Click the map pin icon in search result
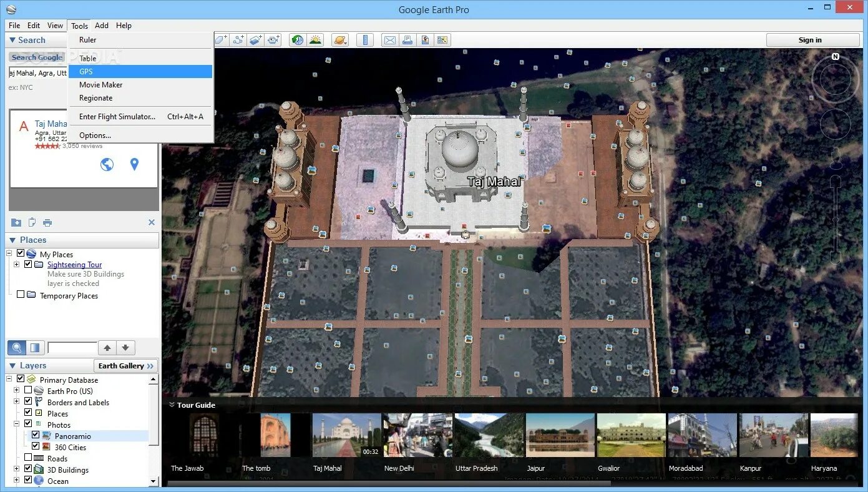 click(x=134, y=164)
